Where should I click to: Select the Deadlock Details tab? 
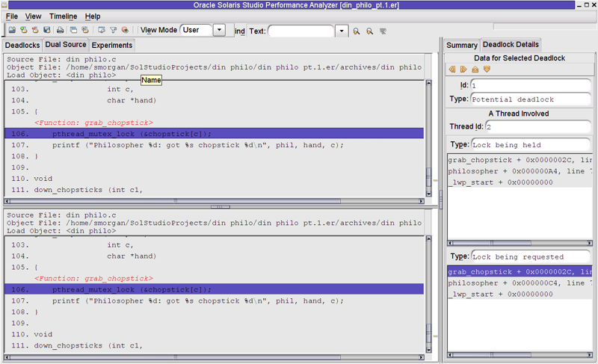[511, 44]
